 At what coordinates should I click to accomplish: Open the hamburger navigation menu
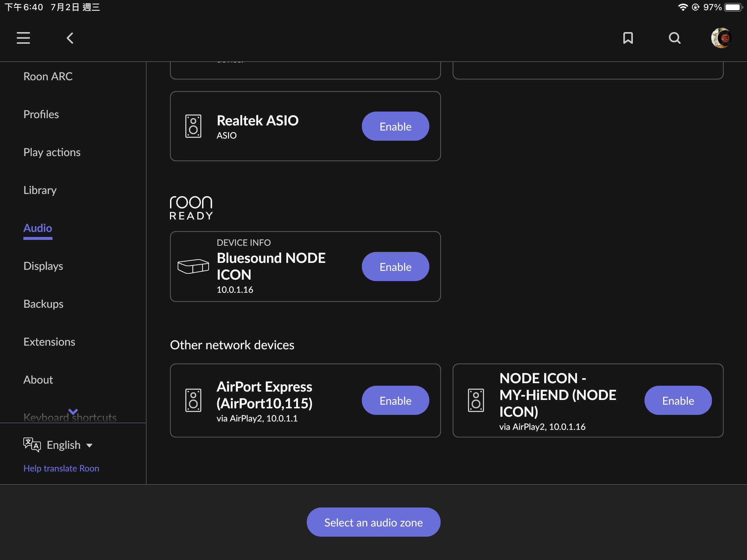coord(23,38)
